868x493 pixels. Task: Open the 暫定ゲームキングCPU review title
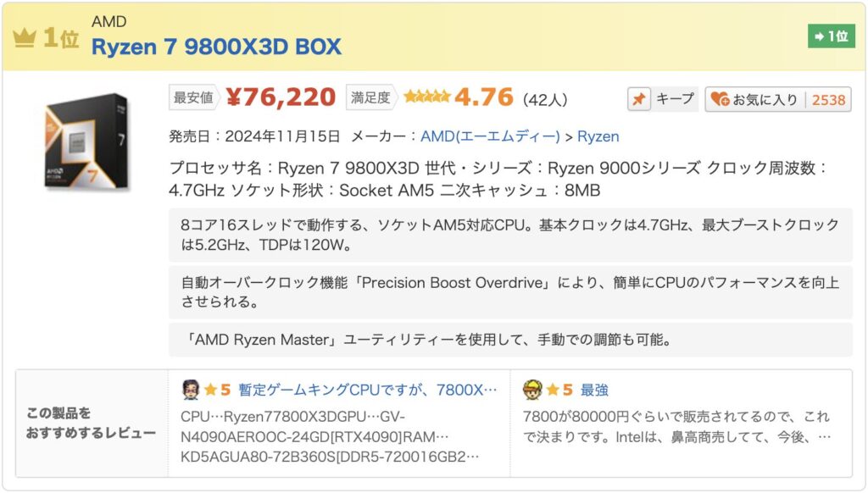pyautogui.click(x=368, y=391)
